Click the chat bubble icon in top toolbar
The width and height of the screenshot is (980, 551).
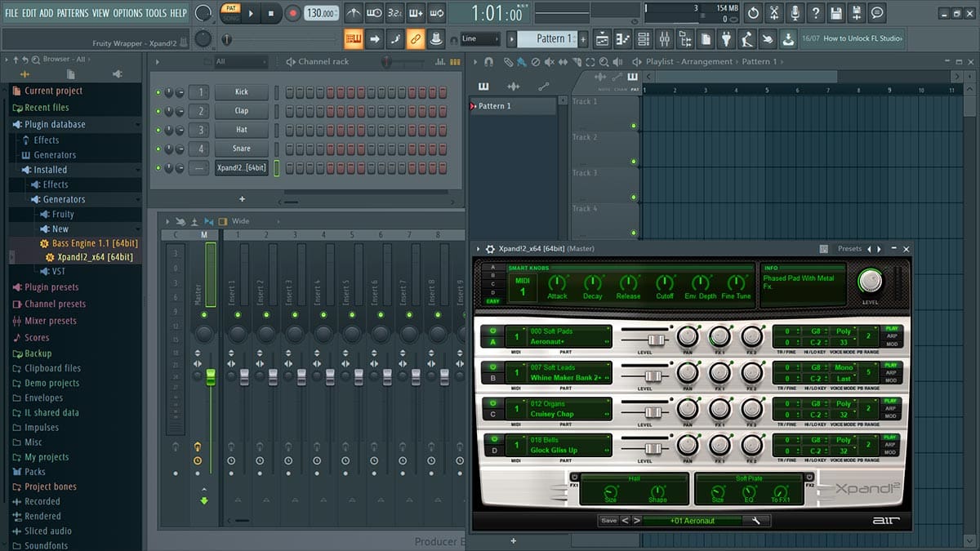(x=877, y=13)
